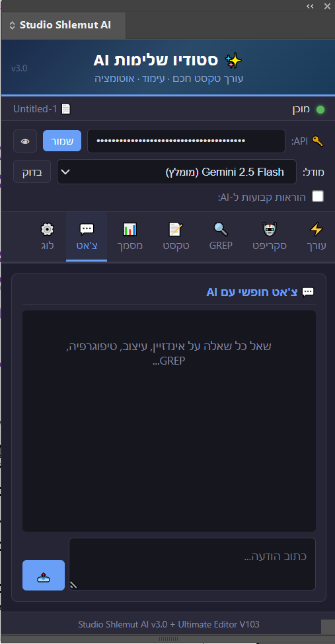Screen dimensions: 335x644
Task: Click the Untitled-1 document icon
Action: [x=66, y=109]
